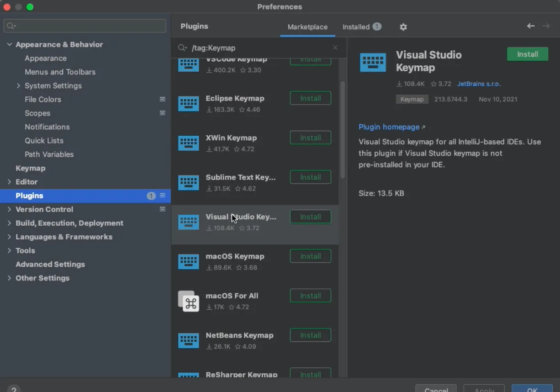The height and width of the screenshot is (392, 560).
Task: Expand Build, Execution, Deployment section
Action: pyautogui.click(x=9, y=223)
